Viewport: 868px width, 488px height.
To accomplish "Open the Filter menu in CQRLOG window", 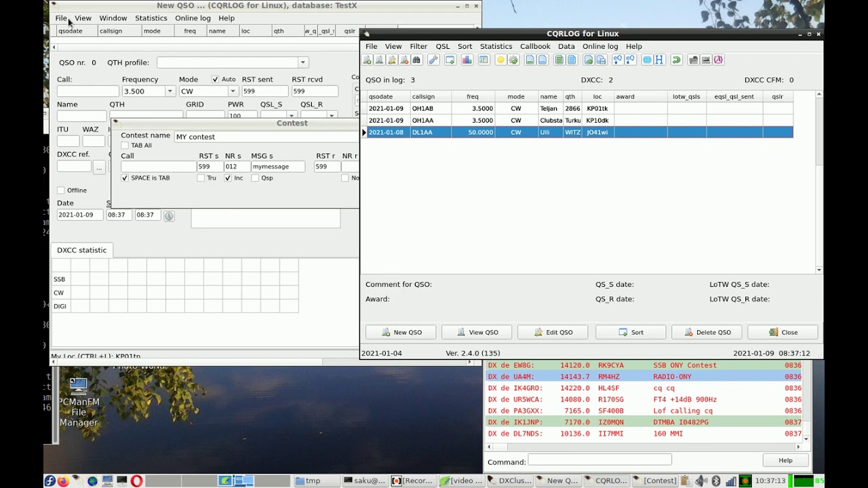I will pos(418,47).
